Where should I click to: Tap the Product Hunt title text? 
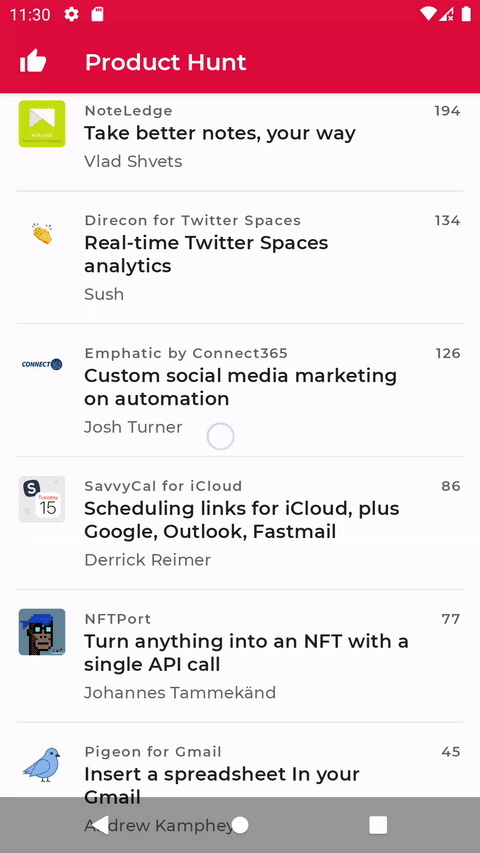(x=165, y=62)
